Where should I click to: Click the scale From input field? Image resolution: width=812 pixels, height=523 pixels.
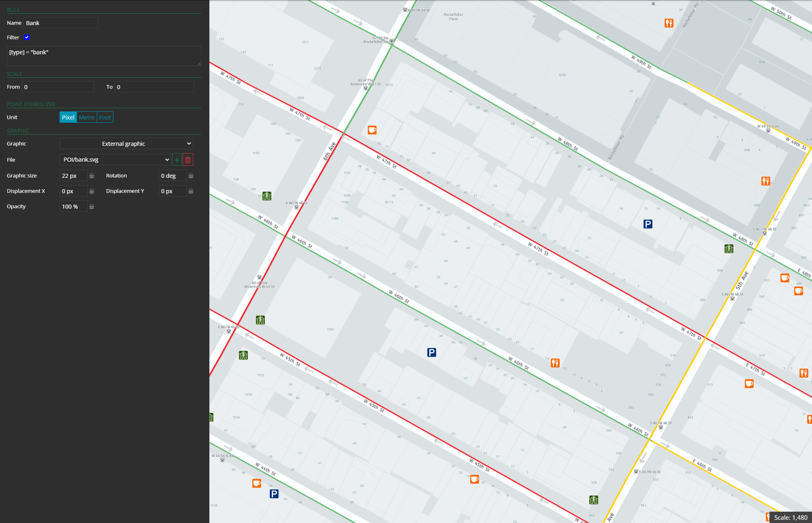pos(58,87)
